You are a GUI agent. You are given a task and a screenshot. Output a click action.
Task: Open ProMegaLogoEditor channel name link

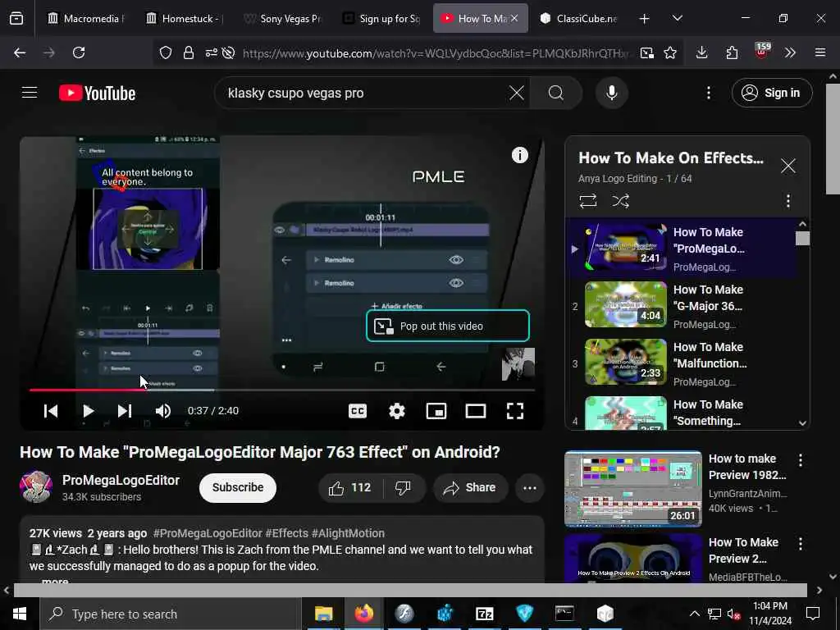[121, 480]
